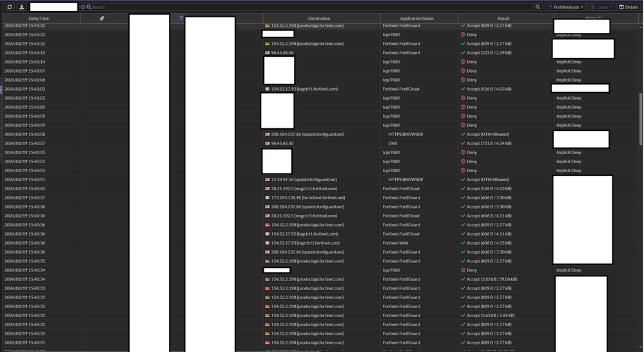The image size is (644, 352).
Task: Select the log entry at 2024/02/19 15:40:42
Action: pos(320,188)
